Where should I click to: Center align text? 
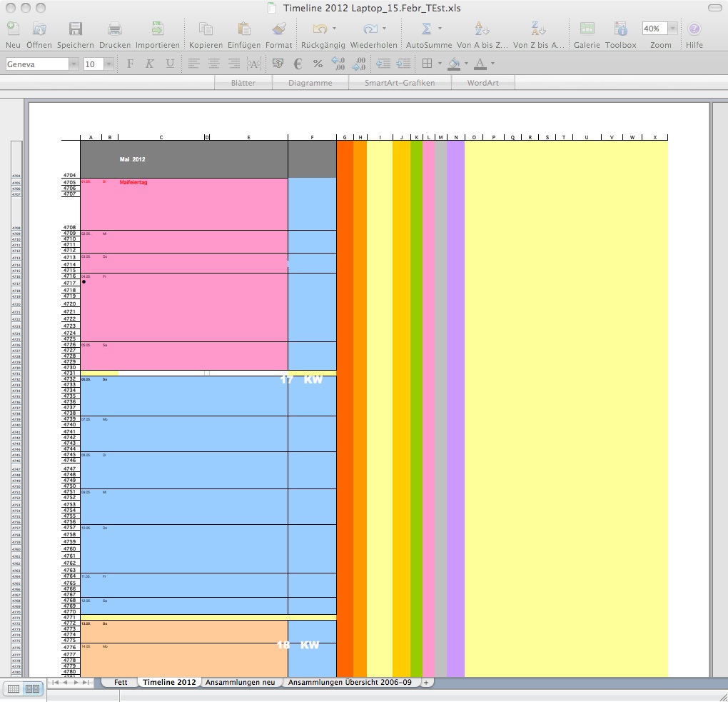[214, 64]
